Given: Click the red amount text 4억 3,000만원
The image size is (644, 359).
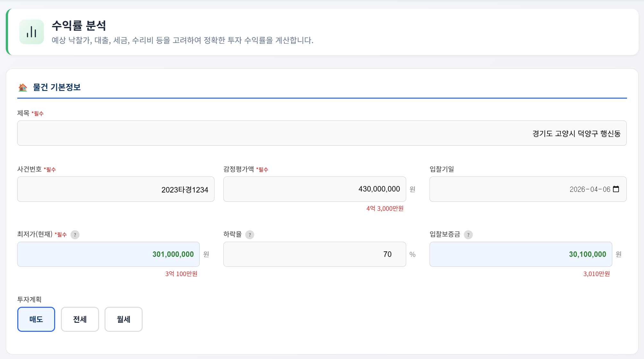Looking at the screenshot, I should [x=385, y=208].
